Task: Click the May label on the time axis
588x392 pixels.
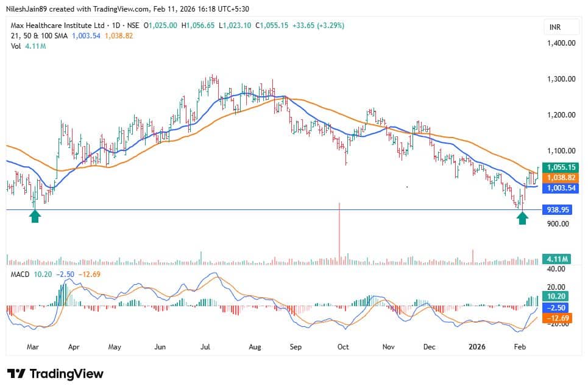Action: [115, 347]
